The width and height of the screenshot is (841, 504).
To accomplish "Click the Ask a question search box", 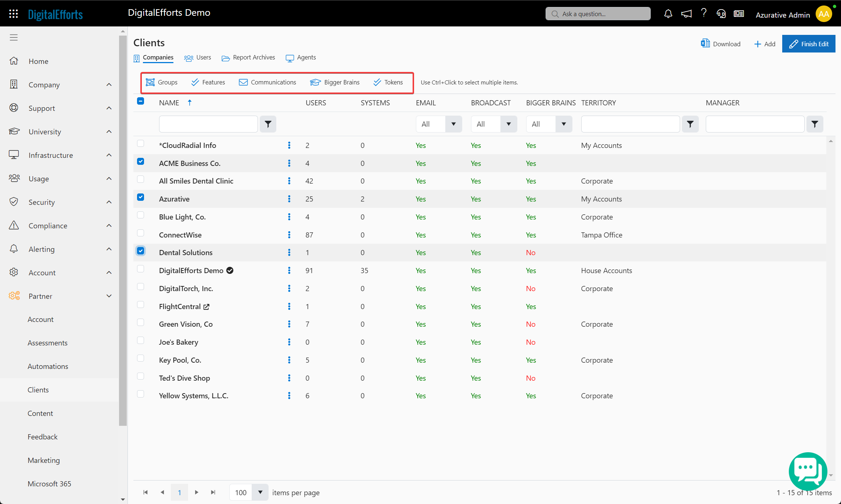I will coord(598,14).
